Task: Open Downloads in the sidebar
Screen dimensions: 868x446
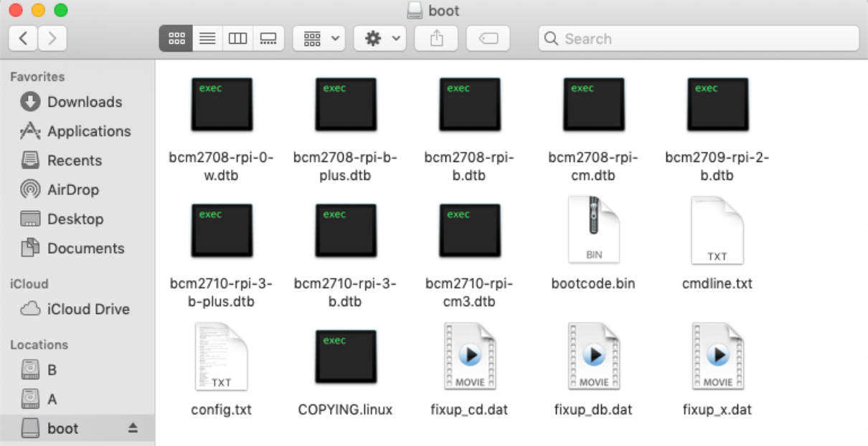Action: coord(77,102)
